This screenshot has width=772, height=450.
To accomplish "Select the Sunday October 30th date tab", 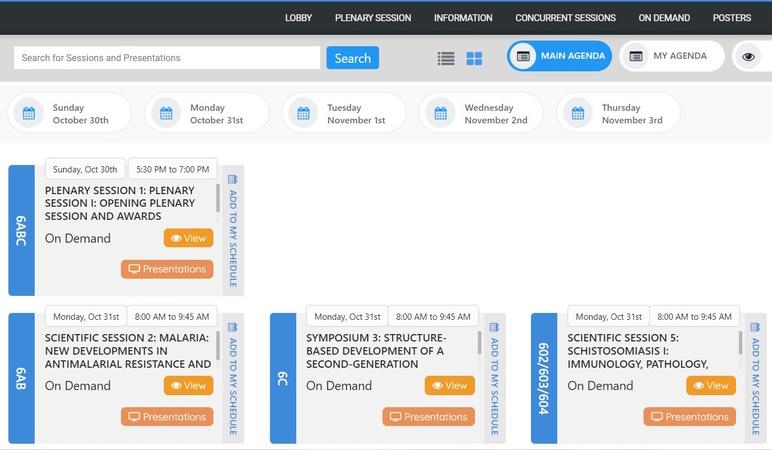I will pos(69,113).
